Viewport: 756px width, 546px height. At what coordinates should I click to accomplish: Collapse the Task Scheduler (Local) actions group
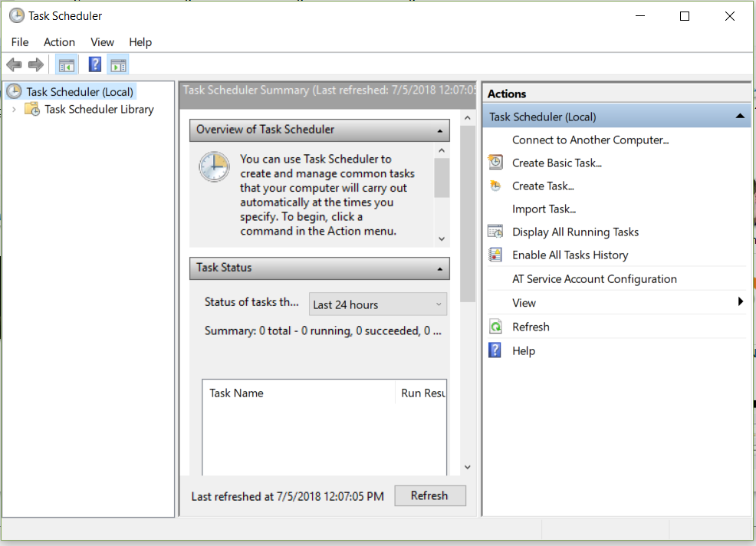pyautogui.click(x=740, y=117)
